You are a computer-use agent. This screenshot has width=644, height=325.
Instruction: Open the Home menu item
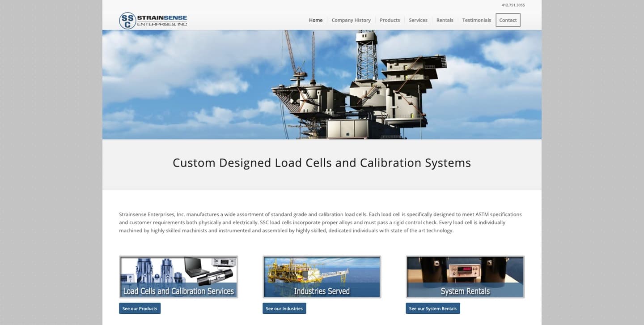[316, 20]
